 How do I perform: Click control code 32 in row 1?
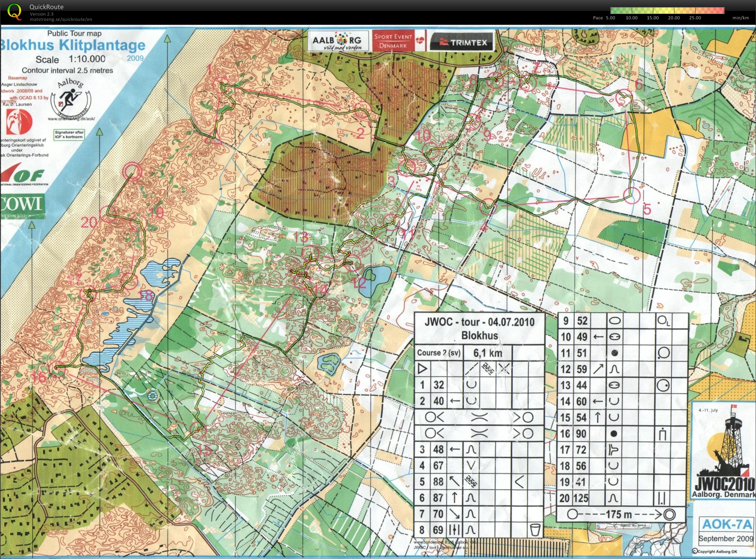tap(438, 385)
